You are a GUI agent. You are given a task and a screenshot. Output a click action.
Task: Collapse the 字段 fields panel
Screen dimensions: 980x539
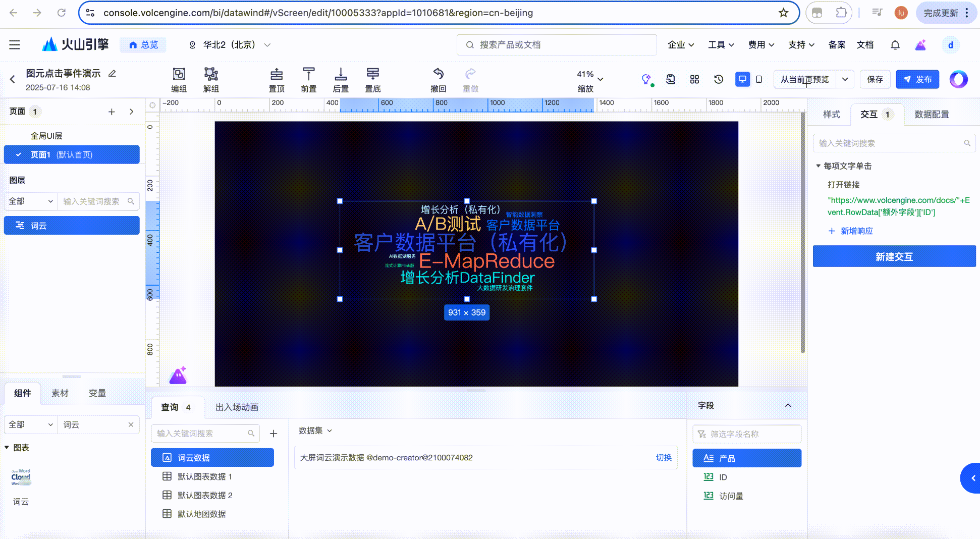click(788, 405)
